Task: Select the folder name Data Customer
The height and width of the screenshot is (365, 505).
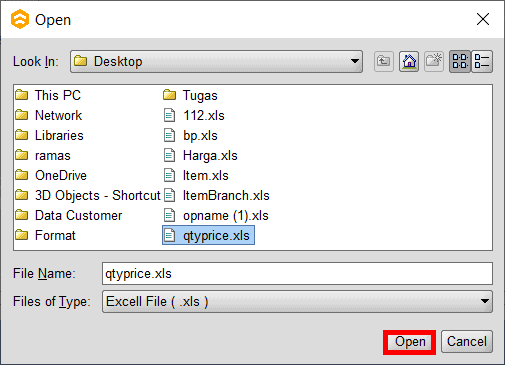Action: tap(79, 216)
